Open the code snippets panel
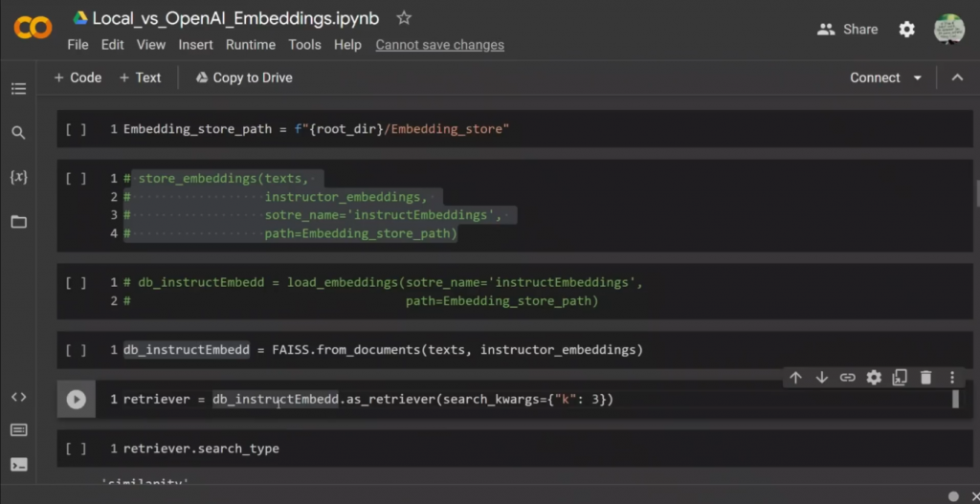The width and height of the screenshot is (980, 504). pyautogui.click(x=18, y=397)
